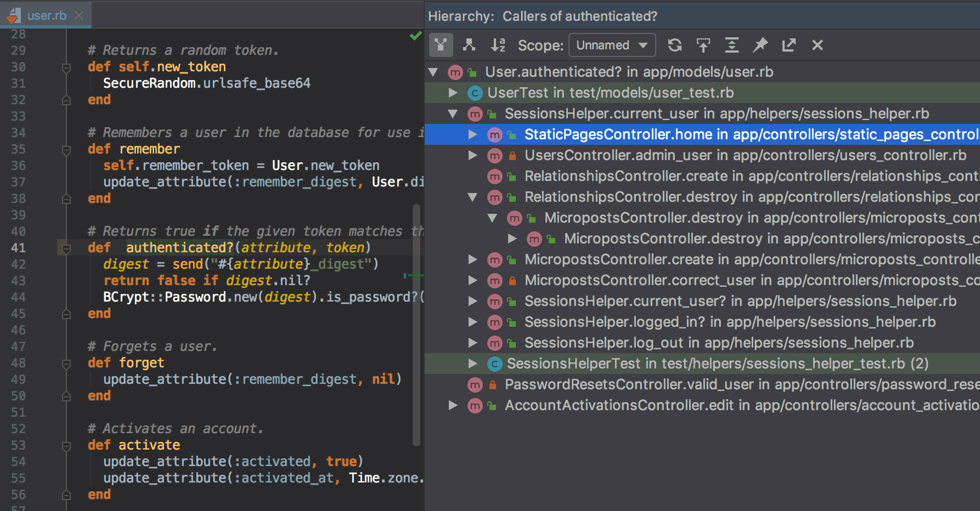Expand the SessionsHelperTest node
980x511 pixels.
(472, 363)
